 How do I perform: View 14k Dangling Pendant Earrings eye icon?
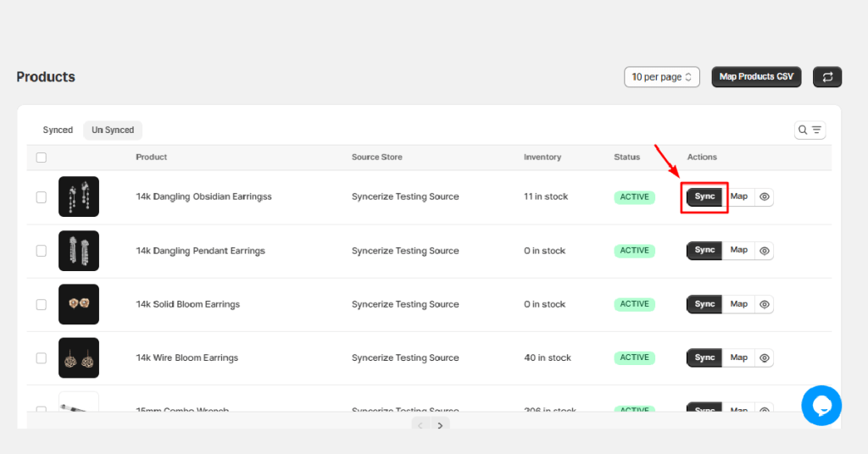click(x=764, y=251)
